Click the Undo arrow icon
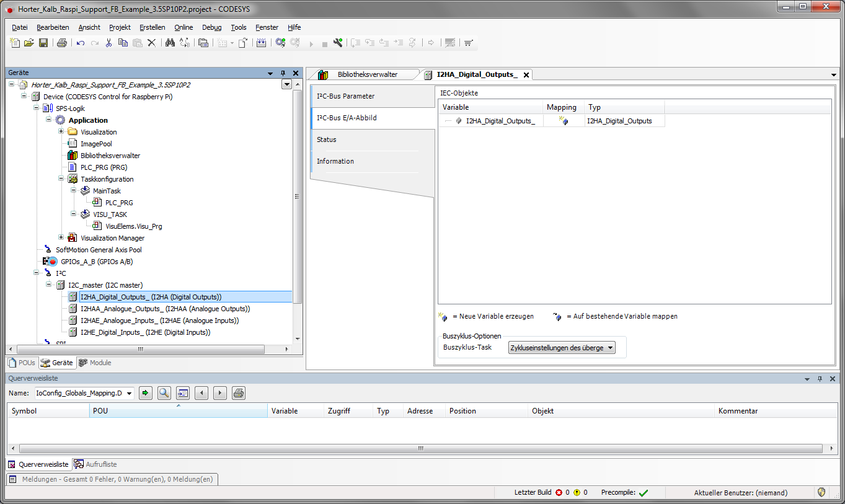This screenshot has width=845, height=504. [81, 43]
